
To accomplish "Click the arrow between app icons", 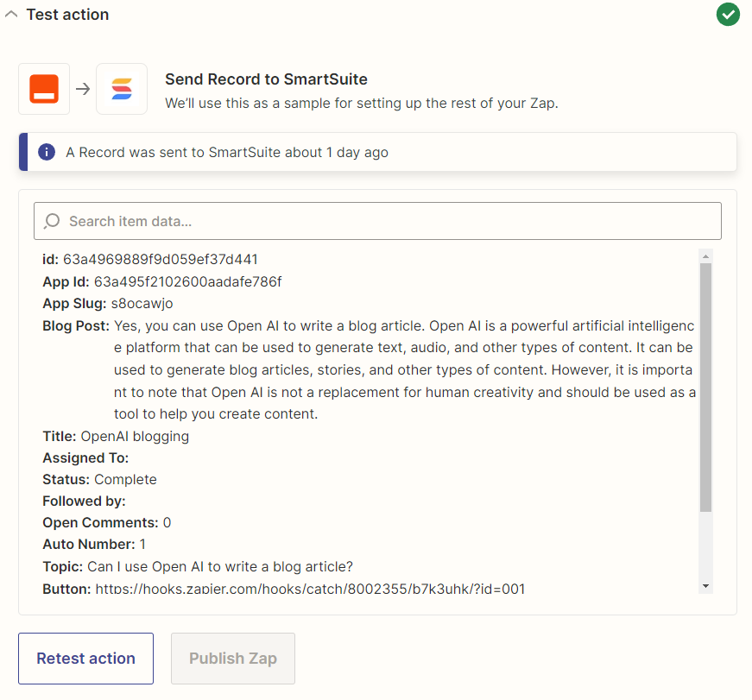I will coord(83,89).
